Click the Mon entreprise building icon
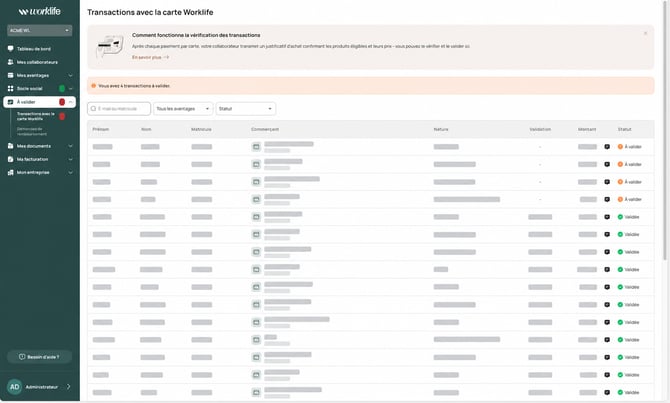The image size is (670, 403). (11, 172)
